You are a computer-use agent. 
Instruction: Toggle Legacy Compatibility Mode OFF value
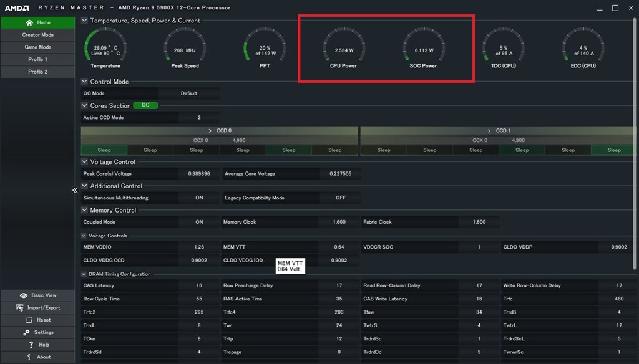coord(340,198)
